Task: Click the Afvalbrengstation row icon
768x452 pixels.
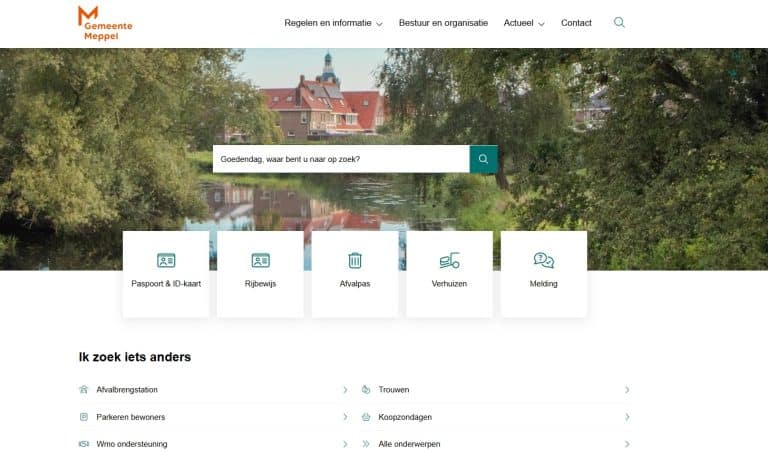Action: point(84,390)
